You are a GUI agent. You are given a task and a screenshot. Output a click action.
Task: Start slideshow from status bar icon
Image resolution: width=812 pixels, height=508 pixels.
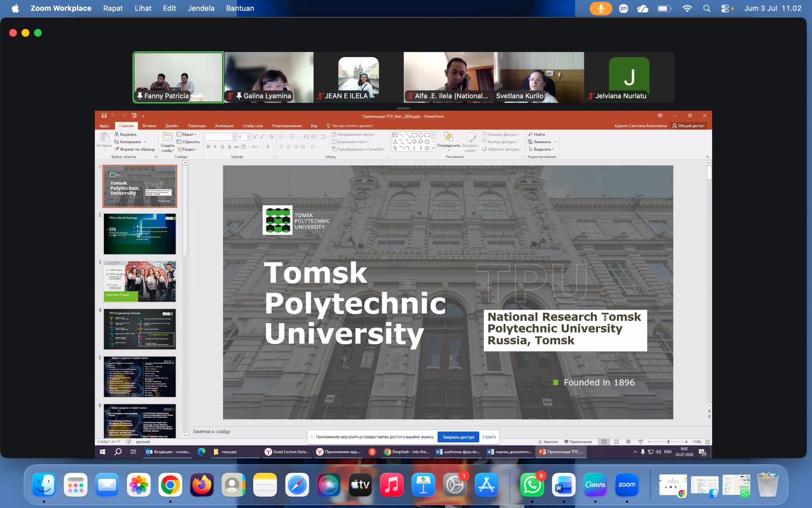pos(640,442)
